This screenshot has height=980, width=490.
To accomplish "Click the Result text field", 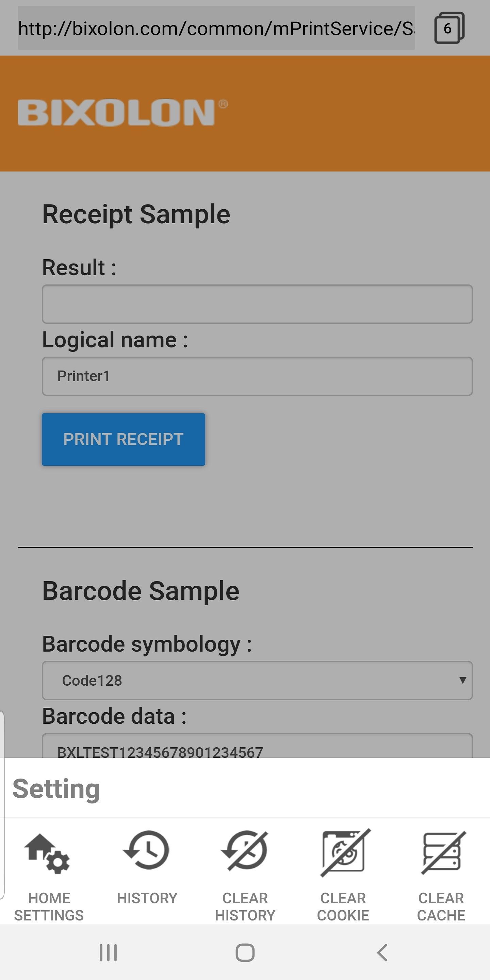I will pyautogui.click(x=257, y=304).
